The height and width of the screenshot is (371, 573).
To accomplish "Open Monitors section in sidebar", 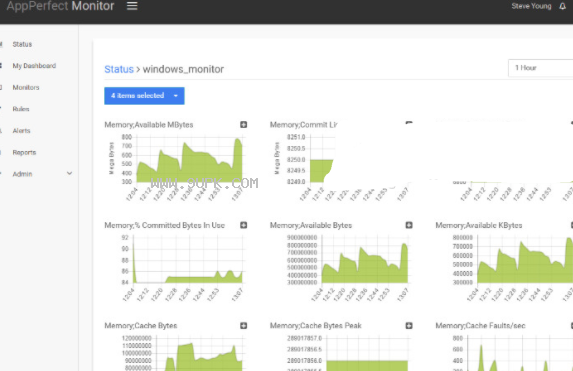I will point(26,87).
